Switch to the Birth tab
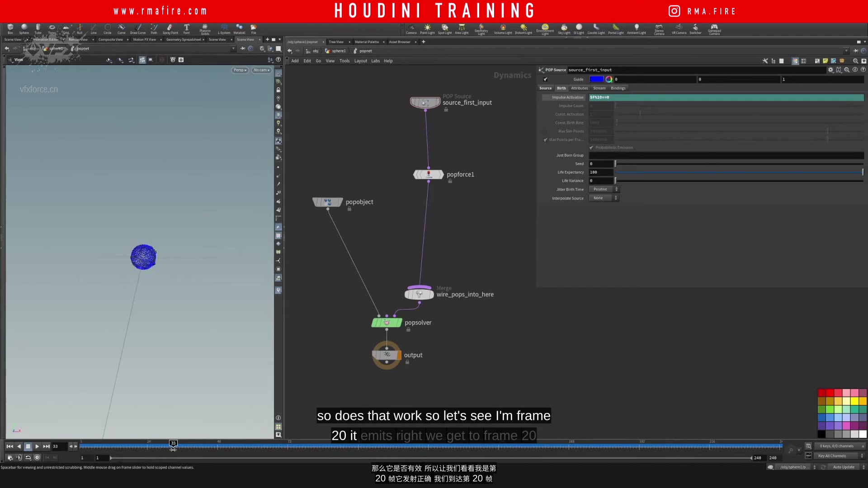The height and width of the screenshot is (488, 868). (x=561, y=88)
